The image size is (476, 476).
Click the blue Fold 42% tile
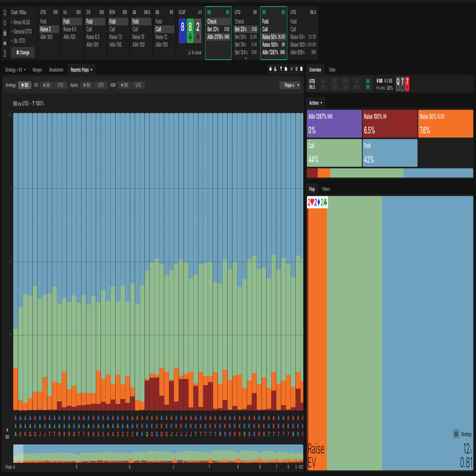tap(390, 153)
